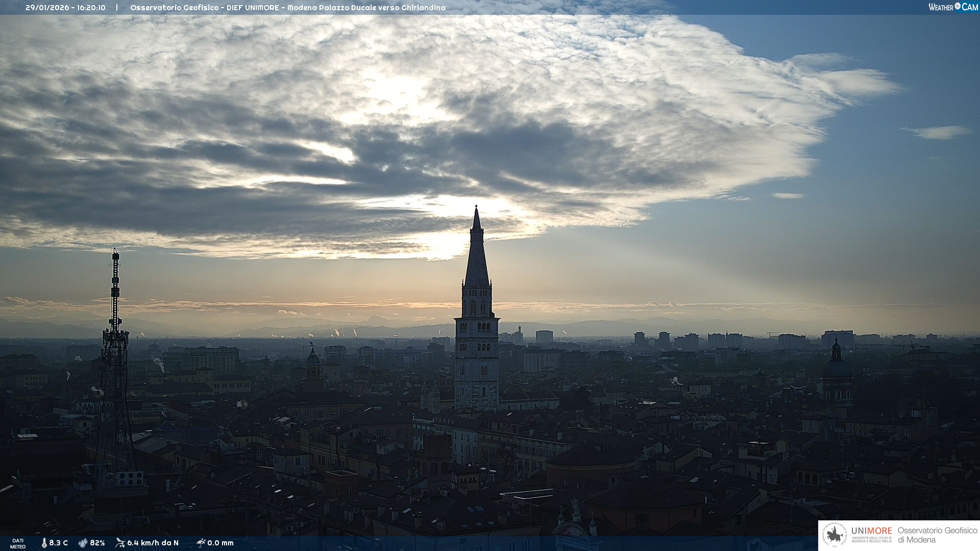
Task: Click the UNIMORE logo text
Action: (871, 531)
